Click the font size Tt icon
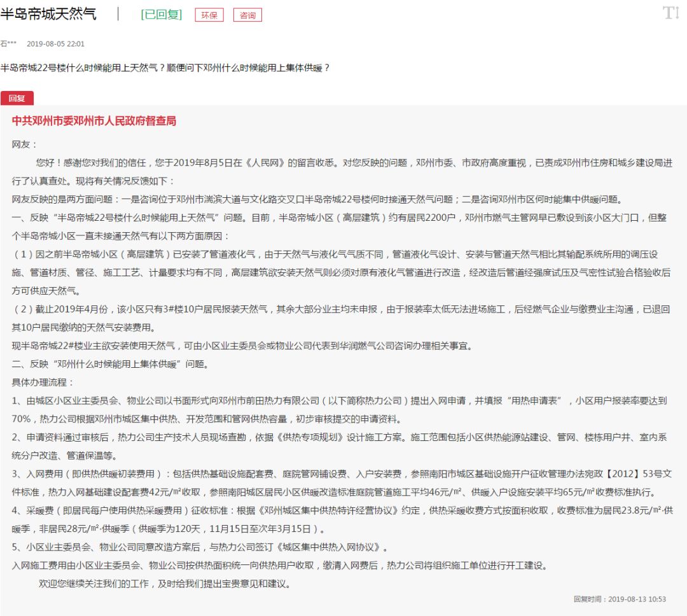This screenshot has height=616, width=687. tap(671, 13)
